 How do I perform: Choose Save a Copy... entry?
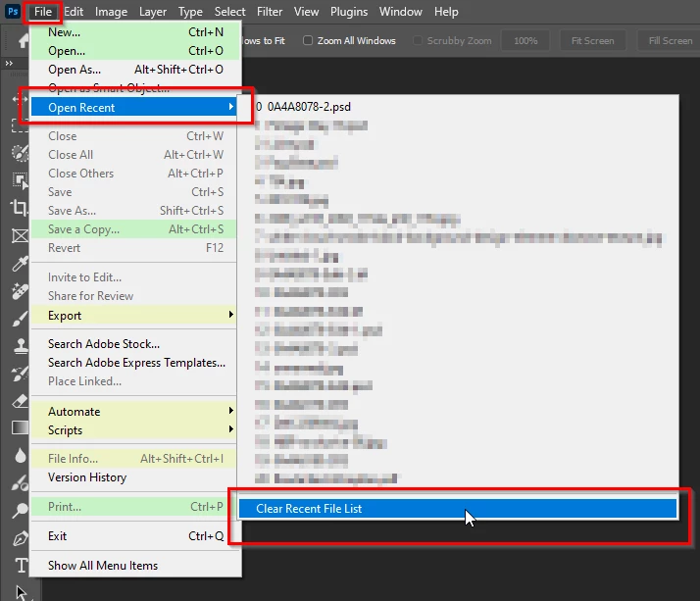pyautogui.click(x=133, y=229)
